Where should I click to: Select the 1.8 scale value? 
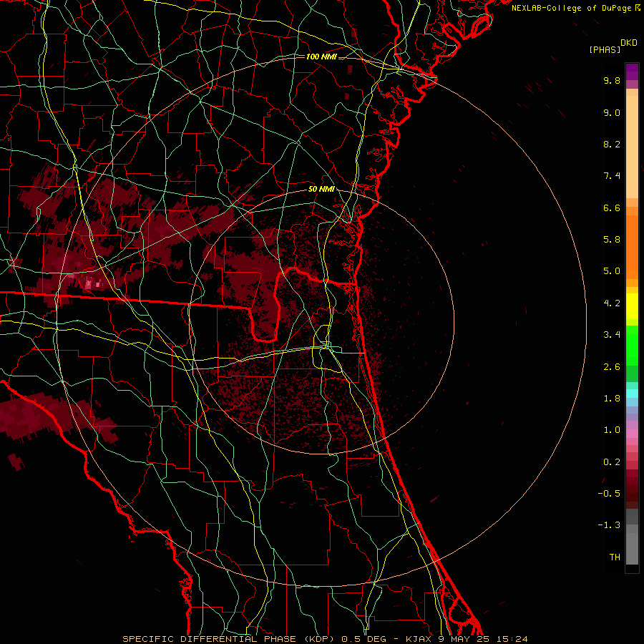(x=612, y=399)
